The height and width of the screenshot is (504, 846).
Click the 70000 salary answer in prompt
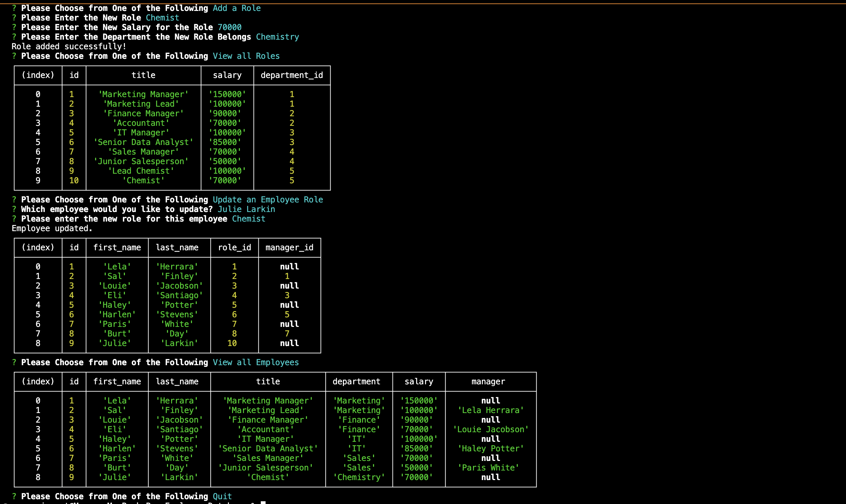229,27
